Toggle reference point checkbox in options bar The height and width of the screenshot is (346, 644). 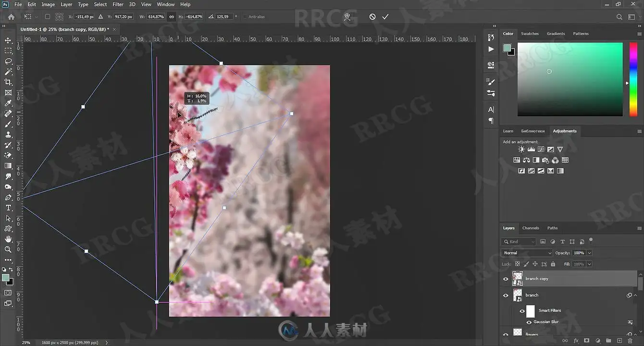coord(47,17)
